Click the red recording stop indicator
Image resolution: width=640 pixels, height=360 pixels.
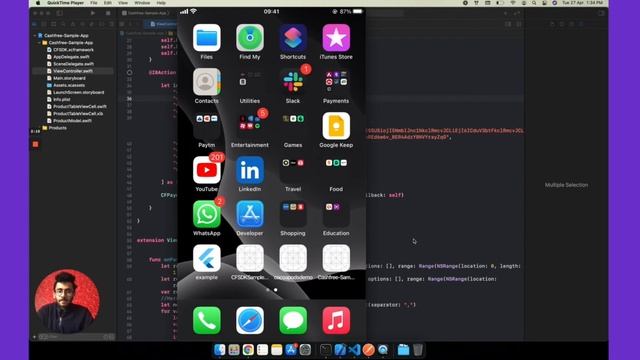click(36, 144)
